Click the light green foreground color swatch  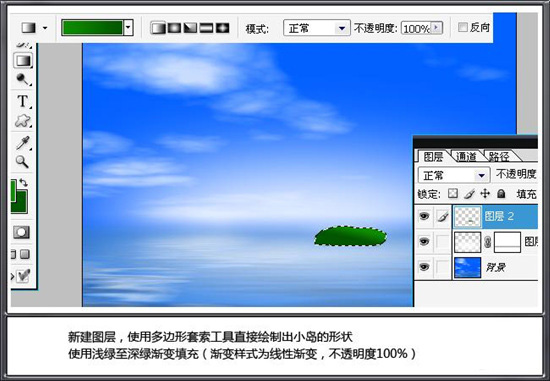13,190
